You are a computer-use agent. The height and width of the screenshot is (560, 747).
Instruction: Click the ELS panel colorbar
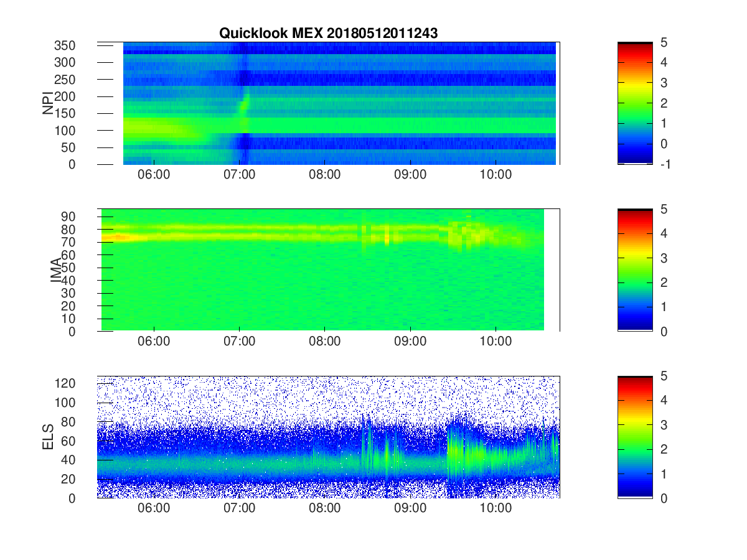(x=635, y=437)
